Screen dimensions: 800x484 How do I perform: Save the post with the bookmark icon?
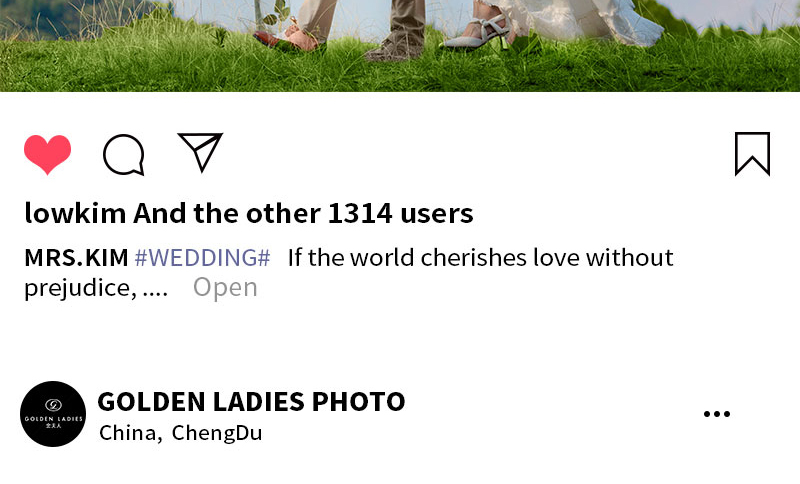(752, 154)
